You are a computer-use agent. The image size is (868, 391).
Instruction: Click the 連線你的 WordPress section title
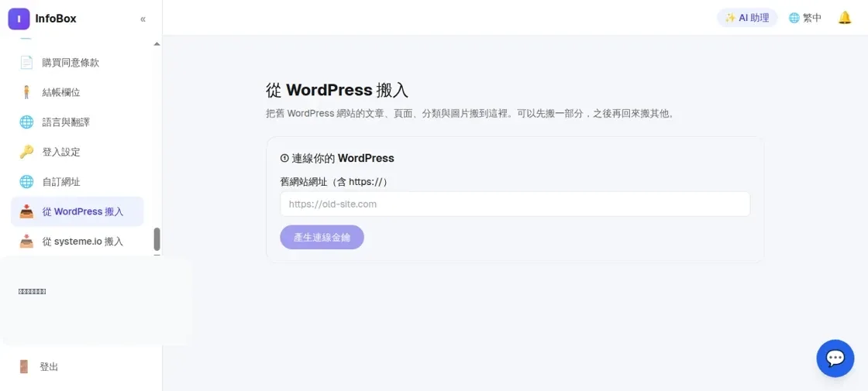338,158
